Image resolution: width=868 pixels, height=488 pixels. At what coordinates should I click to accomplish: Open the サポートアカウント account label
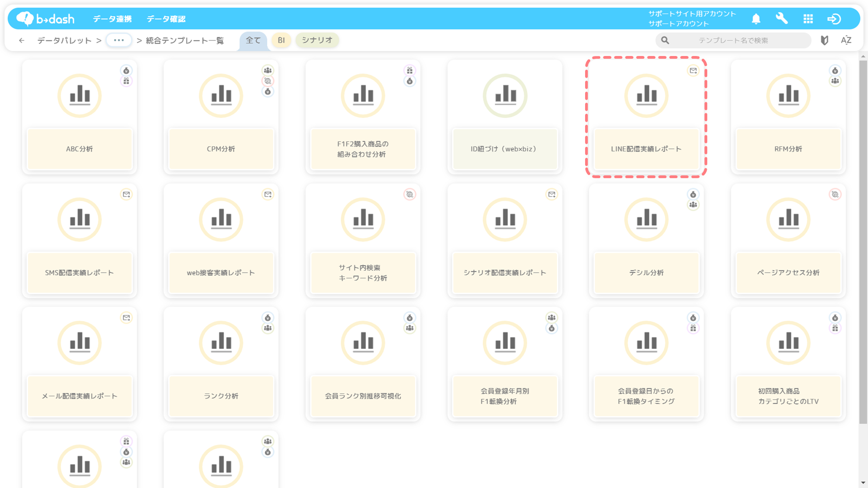679,23
